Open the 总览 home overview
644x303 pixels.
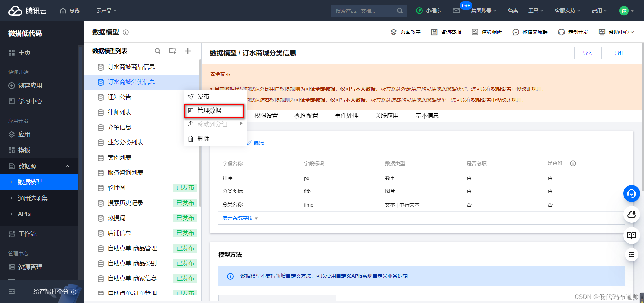[70, 11]
